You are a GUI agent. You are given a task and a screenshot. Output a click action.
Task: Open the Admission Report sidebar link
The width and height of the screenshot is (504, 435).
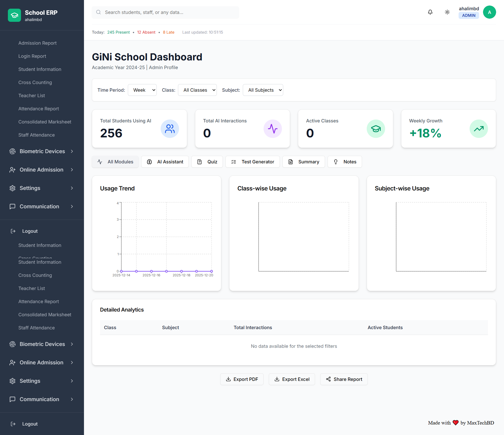tap(38, 43)
